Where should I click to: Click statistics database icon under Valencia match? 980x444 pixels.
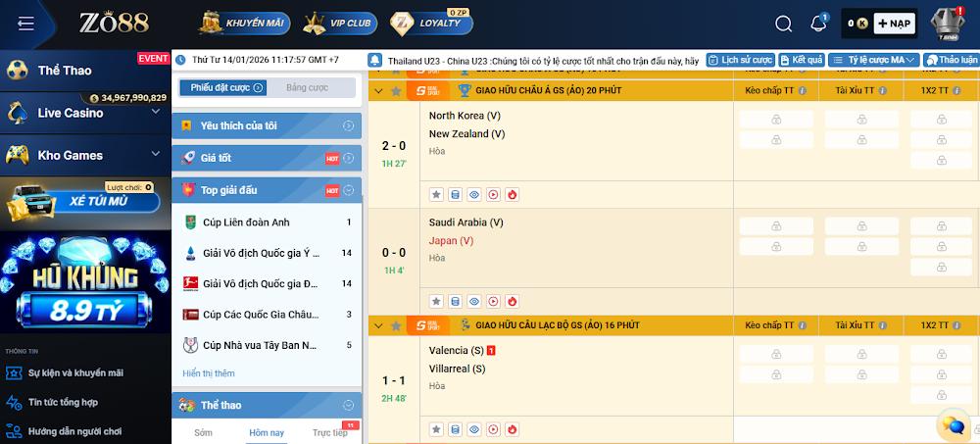coord(455,428)
